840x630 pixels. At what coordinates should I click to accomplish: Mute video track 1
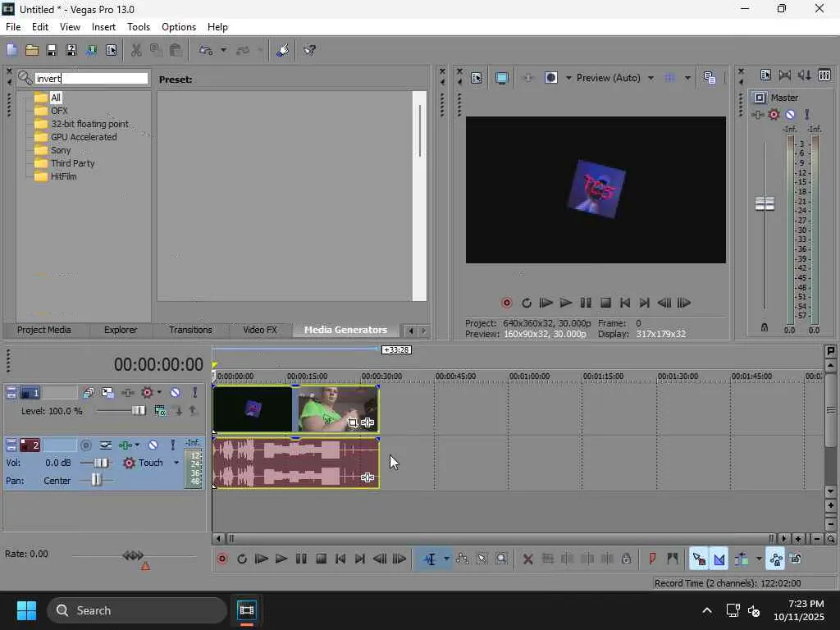[176, 393]
